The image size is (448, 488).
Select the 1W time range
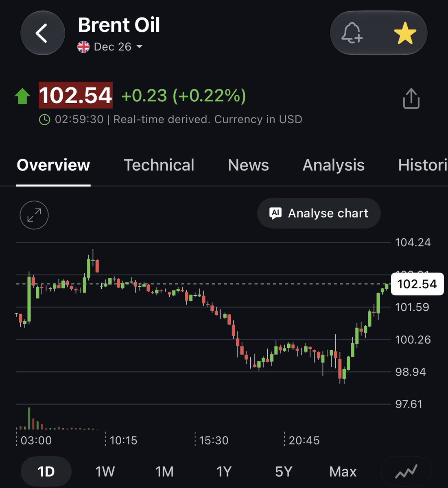[x=105, y=472]
